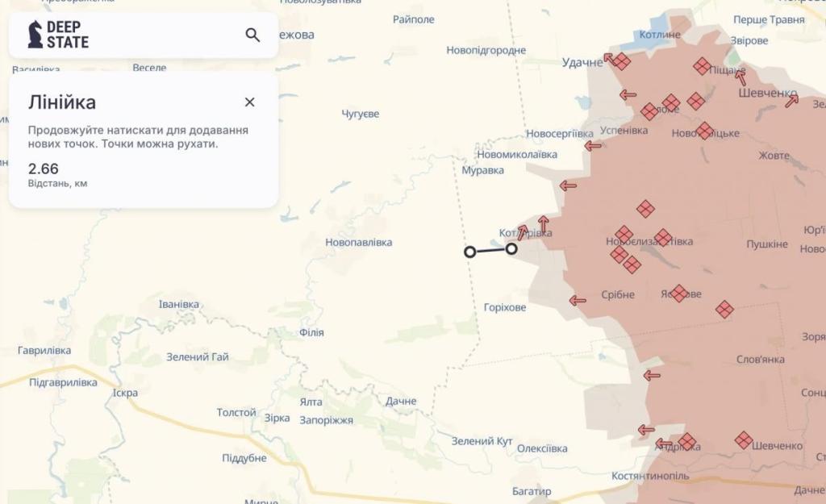Select the attack arrow below Муравка
826x504 pixels.
pyautogui.click(x=568, y=185)
